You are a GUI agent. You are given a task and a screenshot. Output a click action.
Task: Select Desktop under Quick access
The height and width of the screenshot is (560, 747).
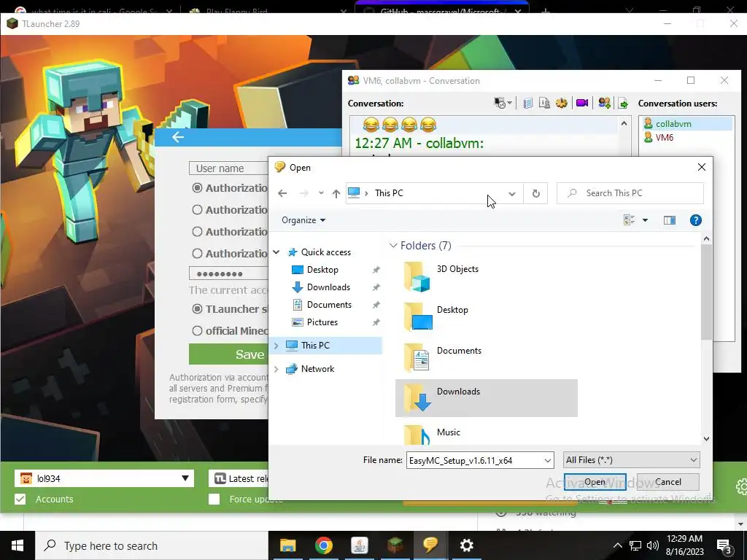point(322,270)
